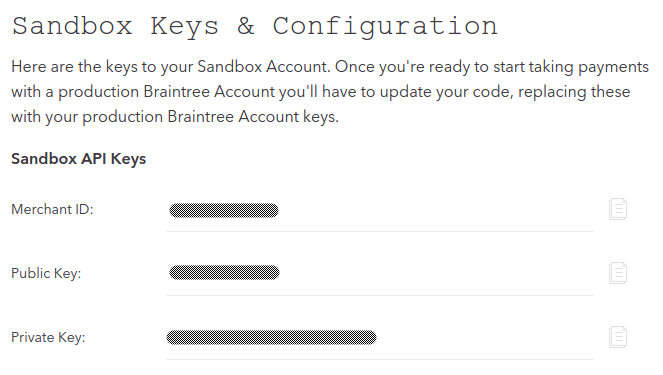The height and width of the screenshot is (375, 663).
Task: Select the masked Public Key value
Action: [224, 273]
